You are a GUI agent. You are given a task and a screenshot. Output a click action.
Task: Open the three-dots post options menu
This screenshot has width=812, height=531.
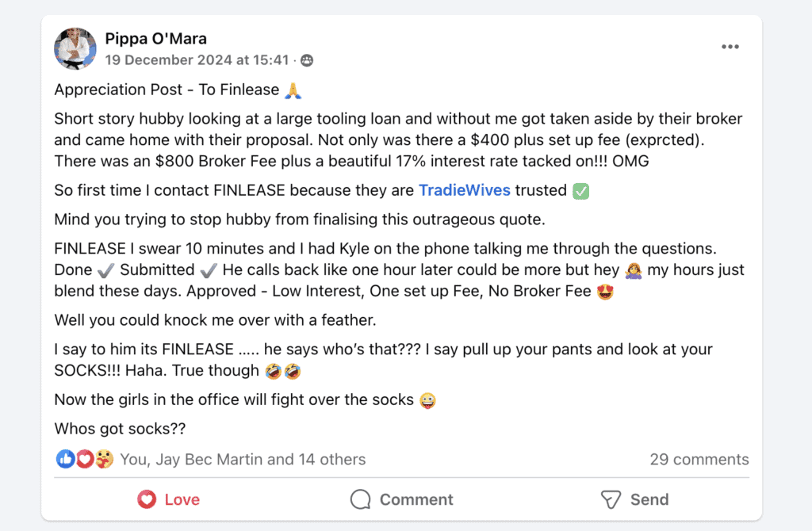[730, 47]
